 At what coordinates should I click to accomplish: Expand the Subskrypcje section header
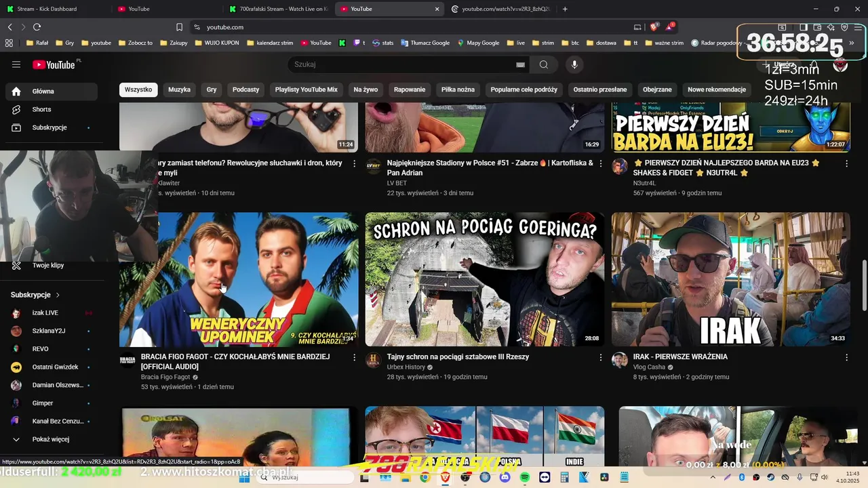[x=35, y=295]
